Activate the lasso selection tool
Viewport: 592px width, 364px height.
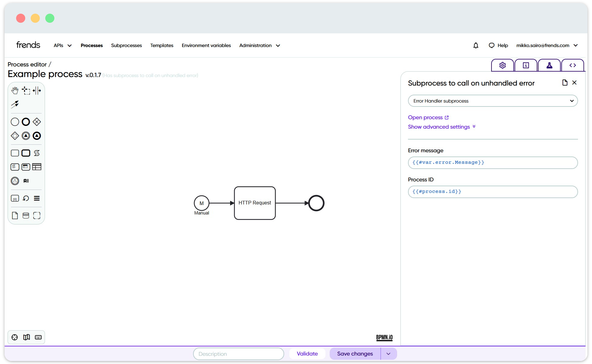(x=26, y=90)
